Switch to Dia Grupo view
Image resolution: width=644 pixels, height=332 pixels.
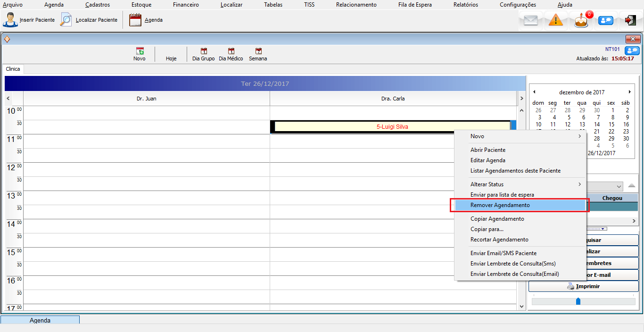[204, 51]
